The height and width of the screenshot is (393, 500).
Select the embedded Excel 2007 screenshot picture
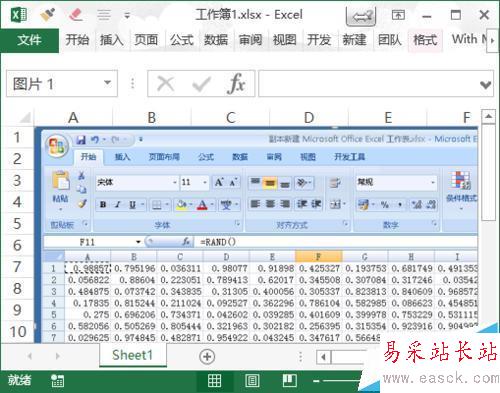click(257, 234)
